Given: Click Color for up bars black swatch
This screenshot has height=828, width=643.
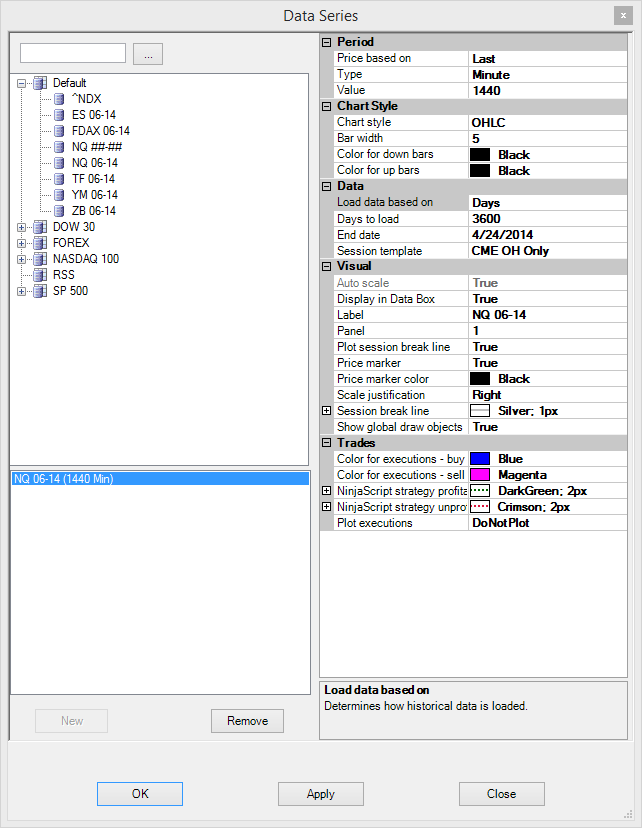Looking at the screenshot, I should (x=480, y=171).
